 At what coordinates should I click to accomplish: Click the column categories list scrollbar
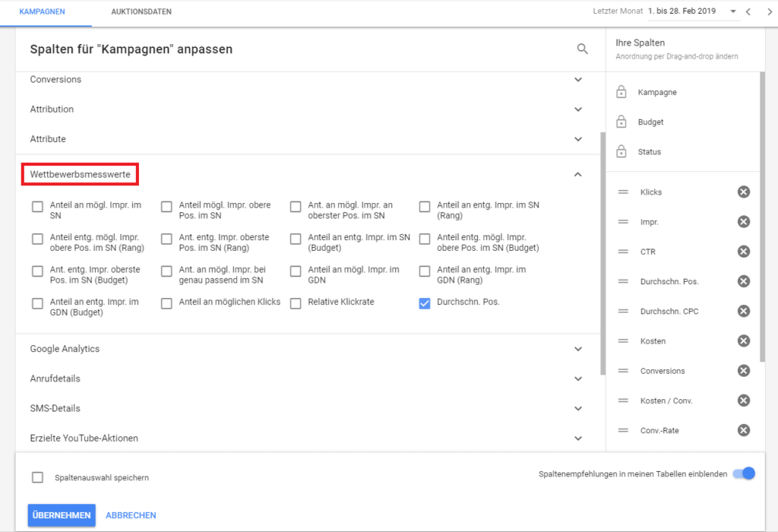602,253
